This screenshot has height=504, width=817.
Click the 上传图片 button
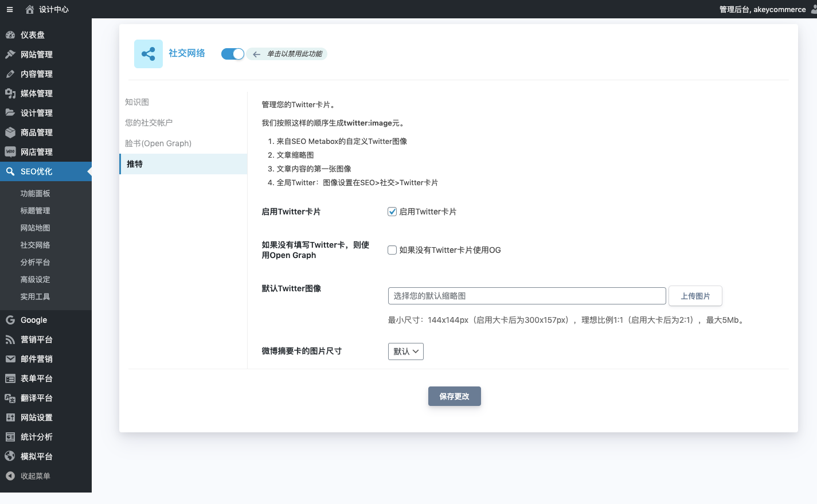[x=695, y=296]
